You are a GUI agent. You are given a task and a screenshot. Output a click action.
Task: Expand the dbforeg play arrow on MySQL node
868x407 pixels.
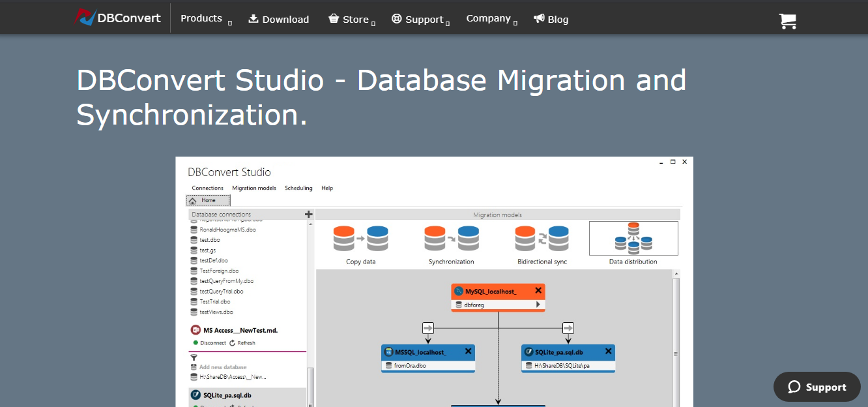tap(538, 305)
